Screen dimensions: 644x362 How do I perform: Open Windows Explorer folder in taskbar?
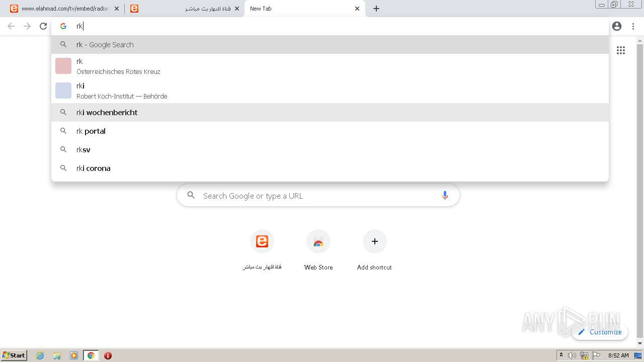(x=57, y=355)
